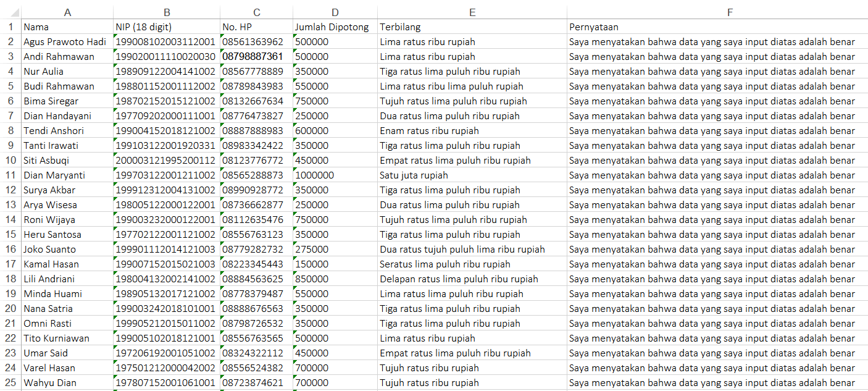This screenshot has height=391, width=868.
Task: Select the cell 'Tanti Irawati'
Action: pos(67,146)
